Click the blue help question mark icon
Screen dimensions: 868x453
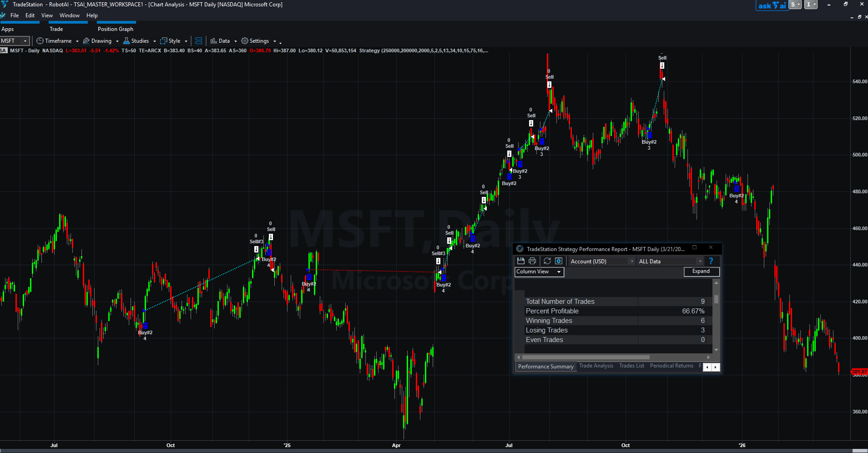711,261
